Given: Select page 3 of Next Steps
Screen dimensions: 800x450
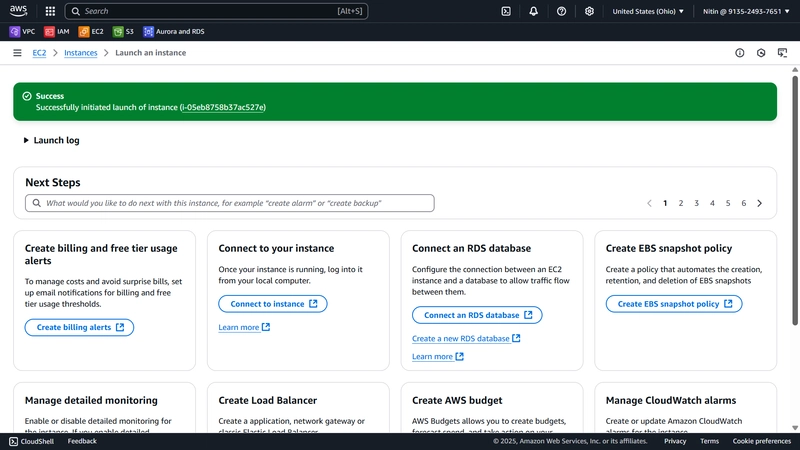Looking at the screenshot, I should tap(696, 203).
